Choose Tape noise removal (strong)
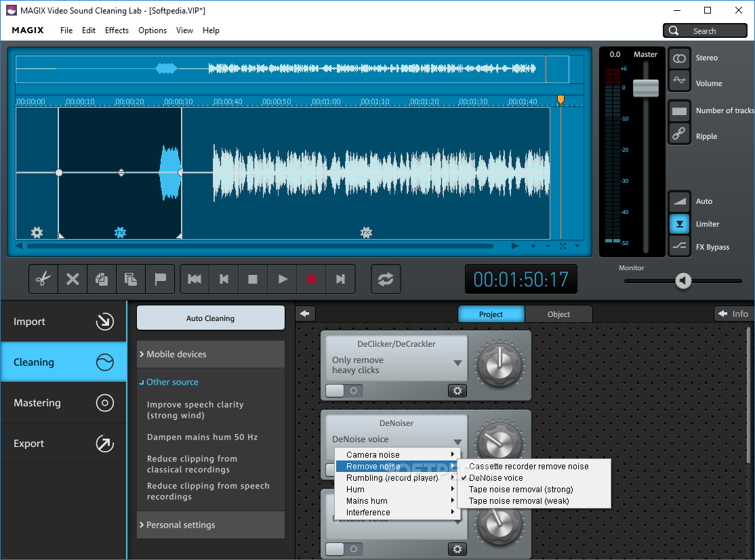Viewport: 755px width, 560px height. [534, 490]
